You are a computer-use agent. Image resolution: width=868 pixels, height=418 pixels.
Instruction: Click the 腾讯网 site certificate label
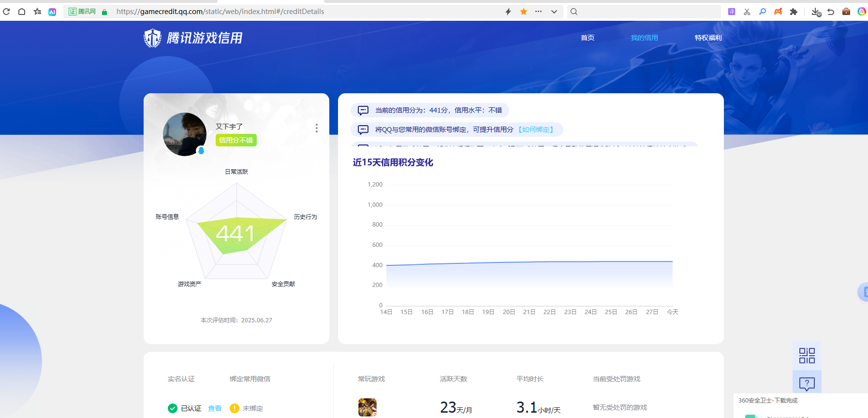point(82,12)
